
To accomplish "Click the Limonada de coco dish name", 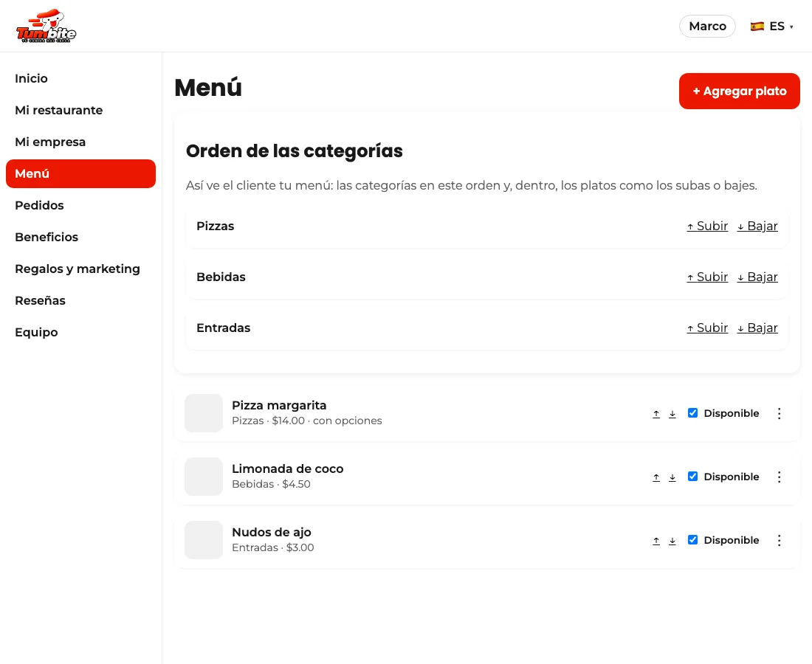I will (x=287, y=469).
